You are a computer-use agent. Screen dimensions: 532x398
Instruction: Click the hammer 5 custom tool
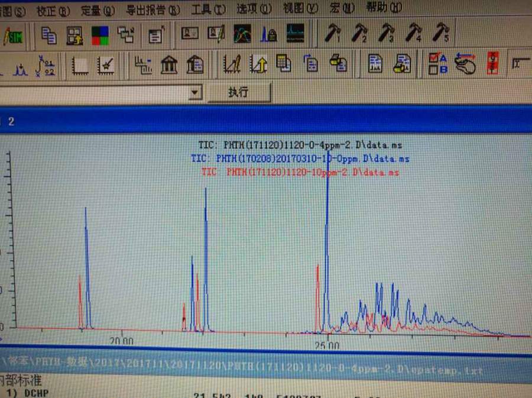[441, 33]
